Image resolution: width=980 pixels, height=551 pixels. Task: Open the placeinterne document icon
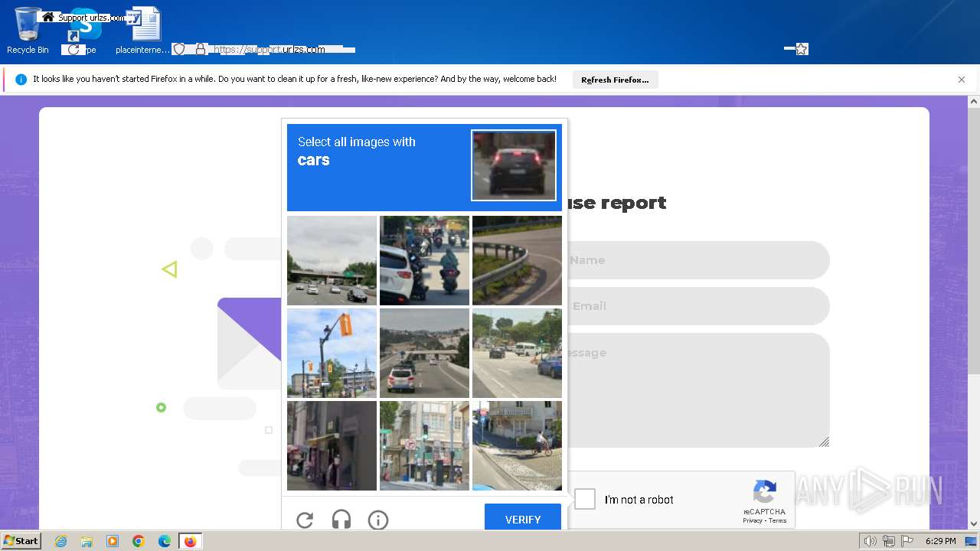tap(143, 31)
